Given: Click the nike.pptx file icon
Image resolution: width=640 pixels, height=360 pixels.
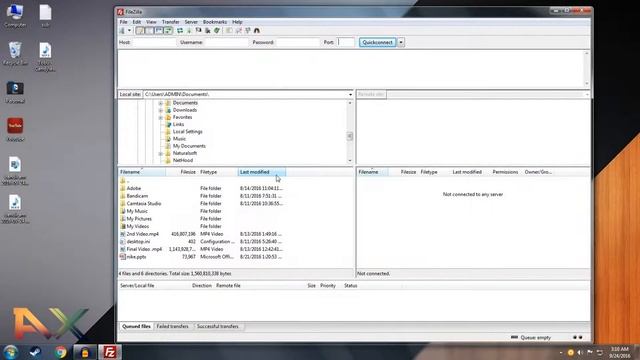Looking at the screenshot, I should pos(122,257).
